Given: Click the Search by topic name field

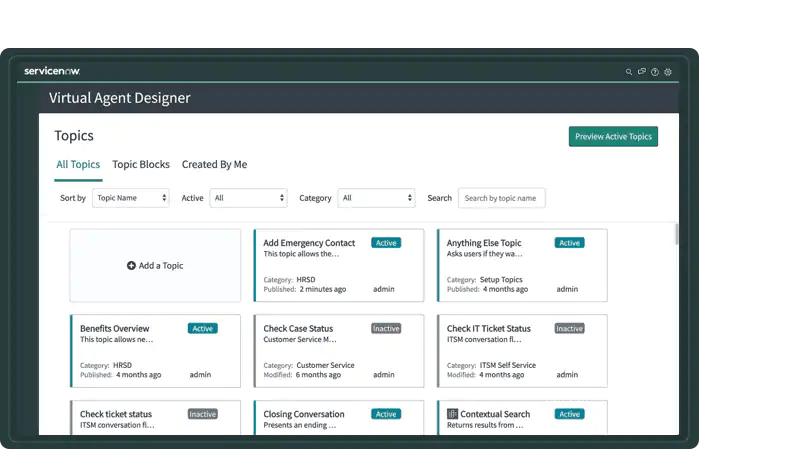Looking at the screenshot, I should pos(502,198).
